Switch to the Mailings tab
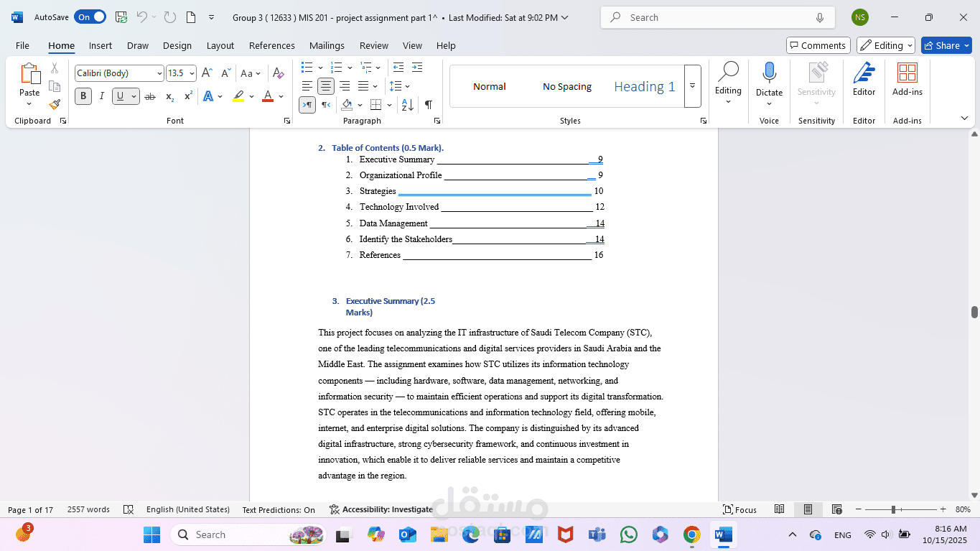The height and width of the screenshot is (551, 980). tap(327, 45)
